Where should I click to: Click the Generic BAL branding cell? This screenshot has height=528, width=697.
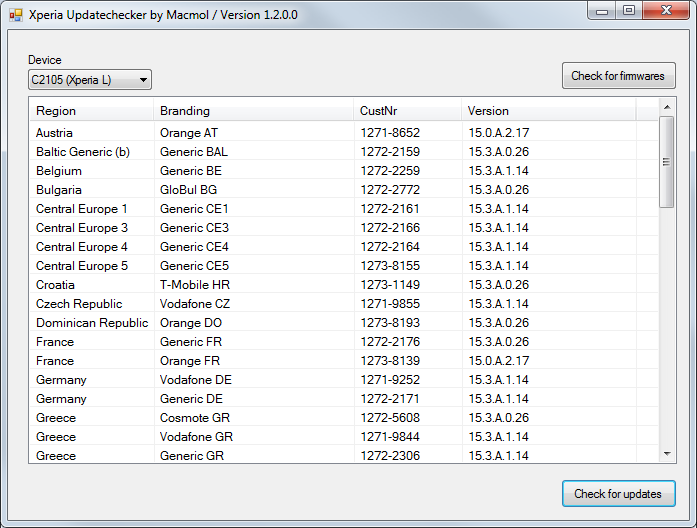[194, 152]
